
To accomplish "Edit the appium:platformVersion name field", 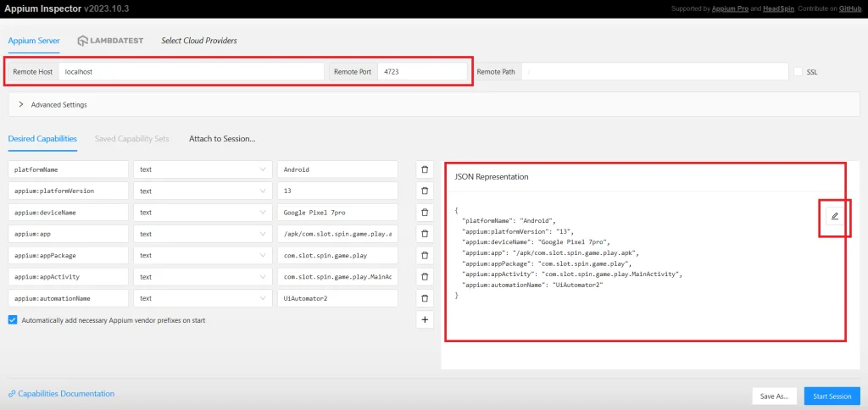I will [68, 191].
